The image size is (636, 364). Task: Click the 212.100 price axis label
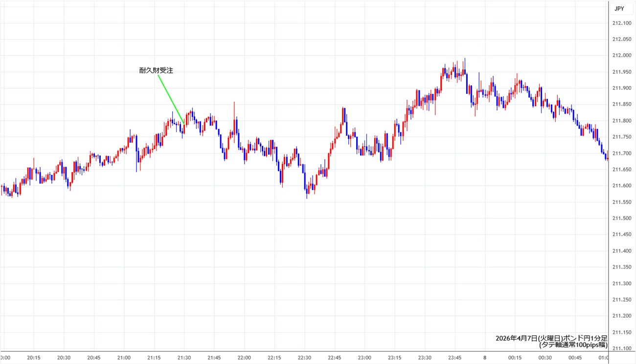(x=623, y=23)
